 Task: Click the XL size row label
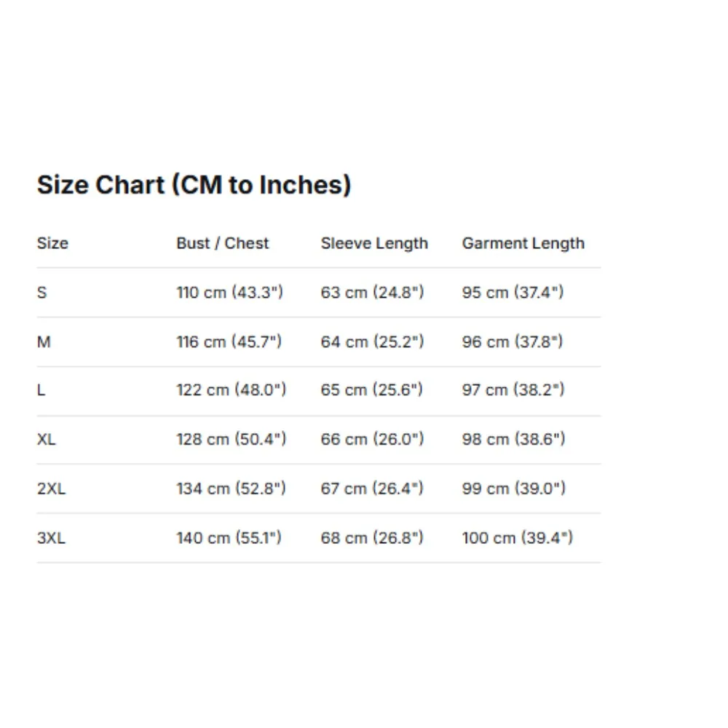point(47,439)
